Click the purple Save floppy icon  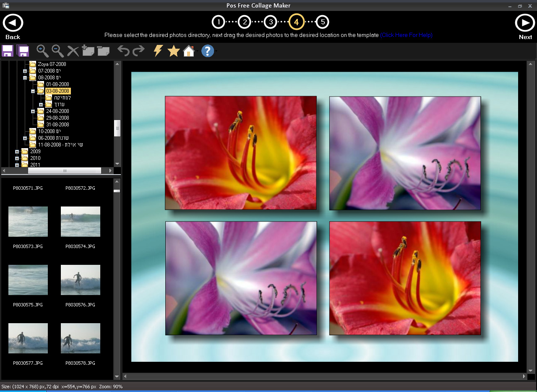[x=8, y=51]
